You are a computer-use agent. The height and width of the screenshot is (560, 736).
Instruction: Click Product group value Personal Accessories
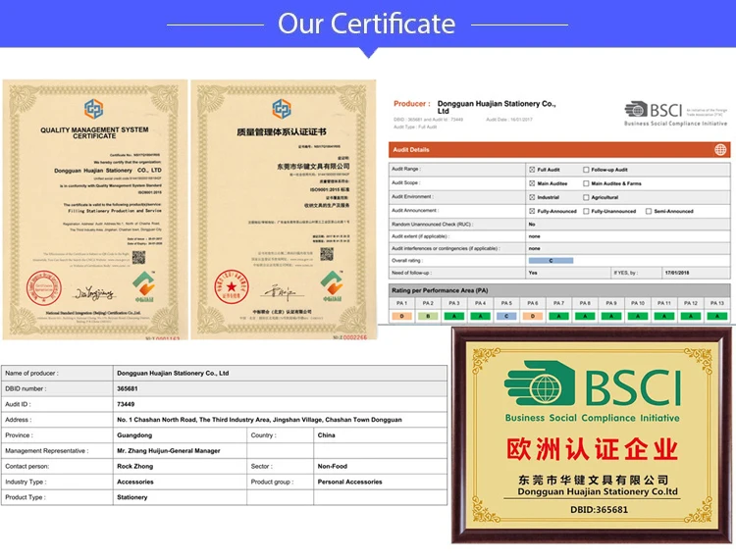[349, 482]
